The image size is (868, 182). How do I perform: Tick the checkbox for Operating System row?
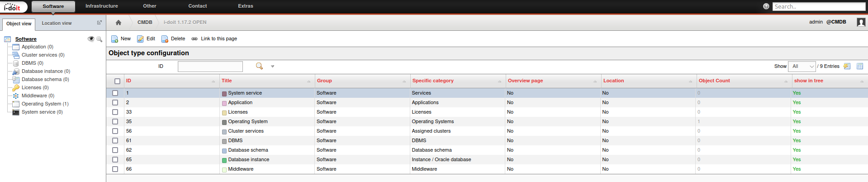pos(115,121)
